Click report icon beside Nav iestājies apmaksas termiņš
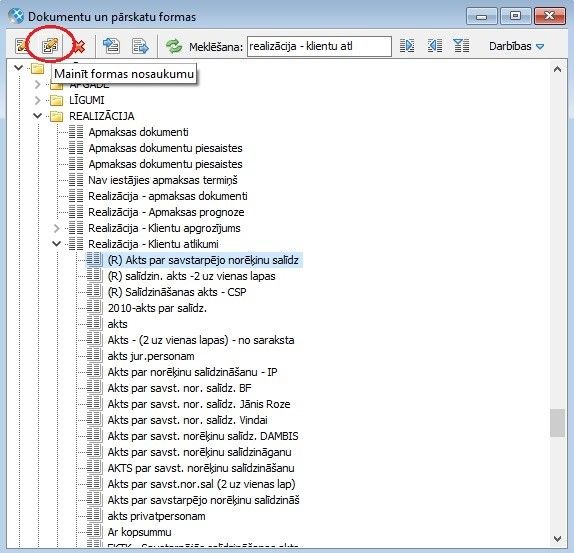This screenshot has width=574, height=553. 76,180
